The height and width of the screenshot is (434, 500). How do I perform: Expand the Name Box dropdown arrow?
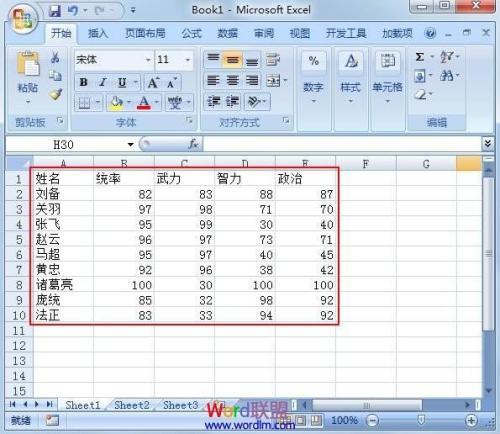click(x=130, y=144)
